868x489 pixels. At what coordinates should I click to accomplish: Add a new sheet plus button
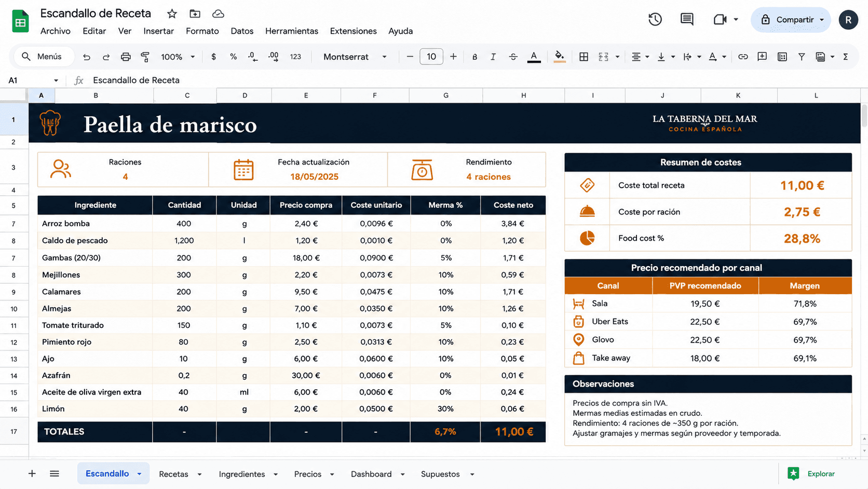(x=32, y=473)
